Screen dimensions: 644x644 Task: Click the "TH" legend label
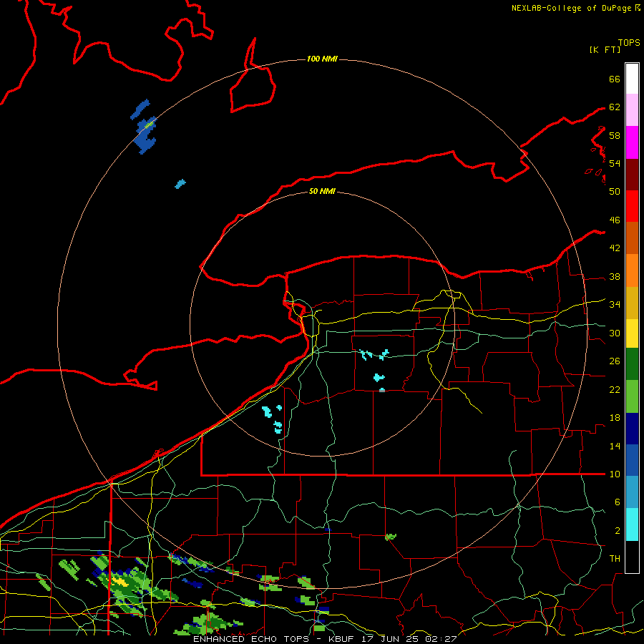point(615,559)
